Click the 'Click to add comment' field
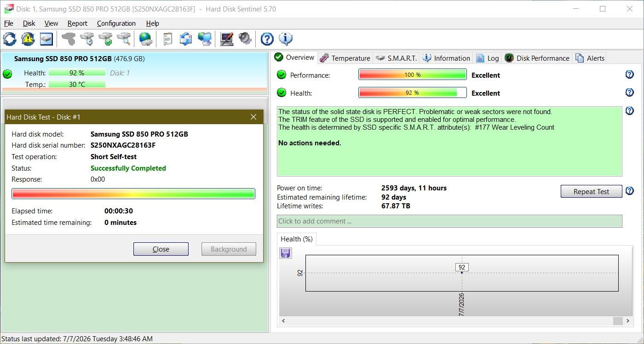Image resolution: width=644 pixels, height=344 pixels. pos(449,221)
